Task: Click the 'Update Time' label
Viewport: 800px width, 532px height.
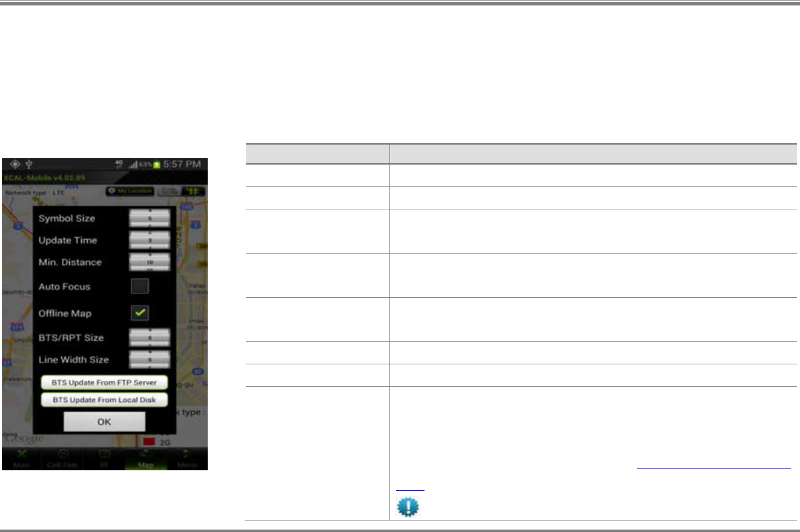Action: (x=68, y=240)
